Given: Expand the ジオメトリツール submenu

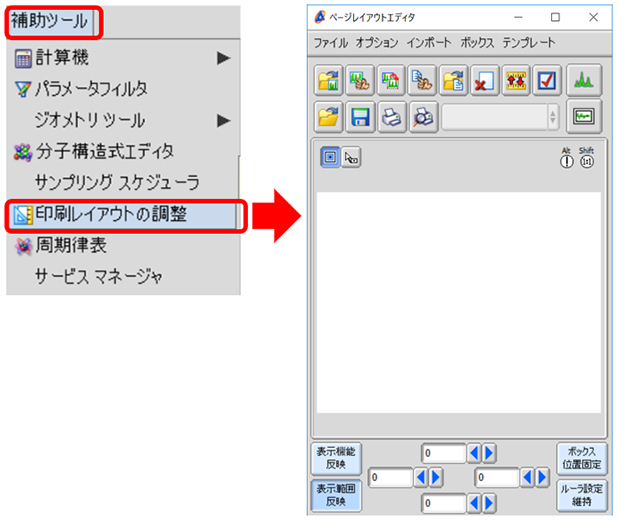Looking at the screenshot, I should pyautogui.click(x=223, y=120).
